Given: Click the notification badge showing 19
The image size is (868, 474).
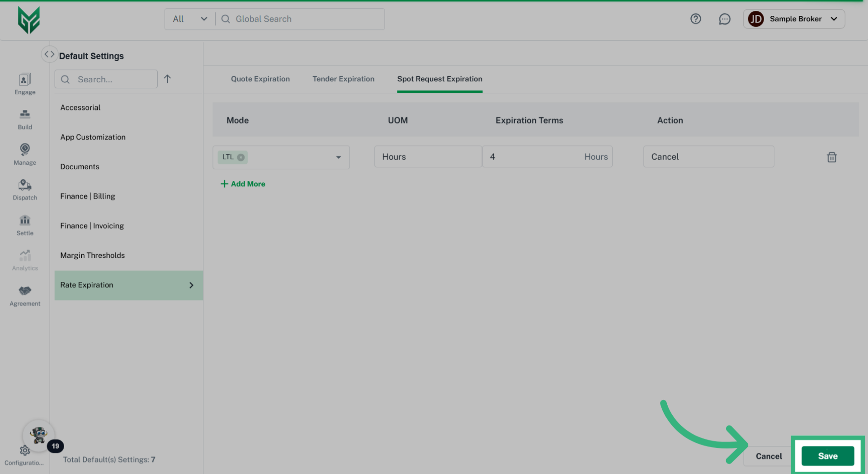Looking at the screenshot, I should 56,446.
